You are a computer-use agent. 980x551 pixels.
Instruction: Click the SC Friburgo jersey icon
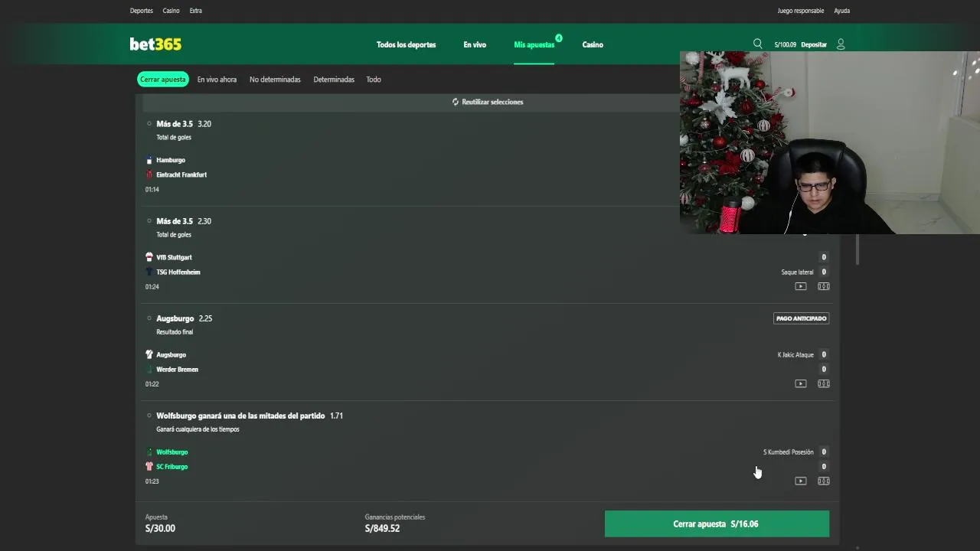pos(149,466)
